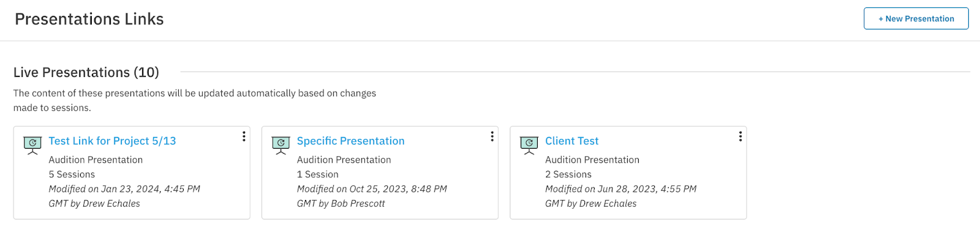
Task: Click the Audition Presentation label on Client Test card
Action: point(592,160)
